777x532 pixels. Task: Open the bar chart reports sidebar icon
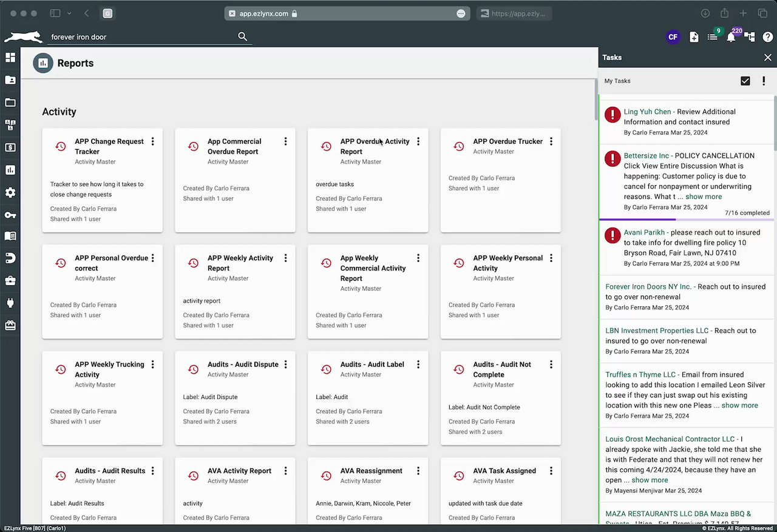click(10, 170)
